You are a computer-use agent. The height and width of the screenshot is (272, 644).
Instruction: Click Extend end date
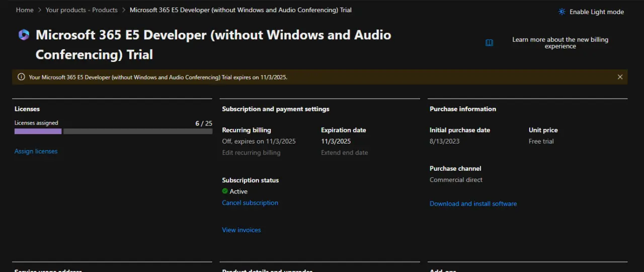coord(345,153)
